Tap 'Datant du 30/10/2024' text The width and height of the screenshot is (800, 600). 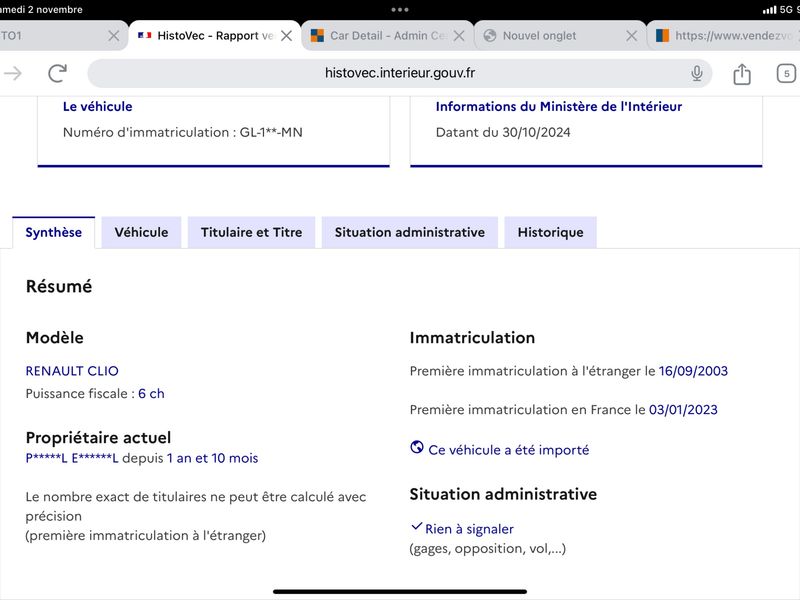pos(503,132)
